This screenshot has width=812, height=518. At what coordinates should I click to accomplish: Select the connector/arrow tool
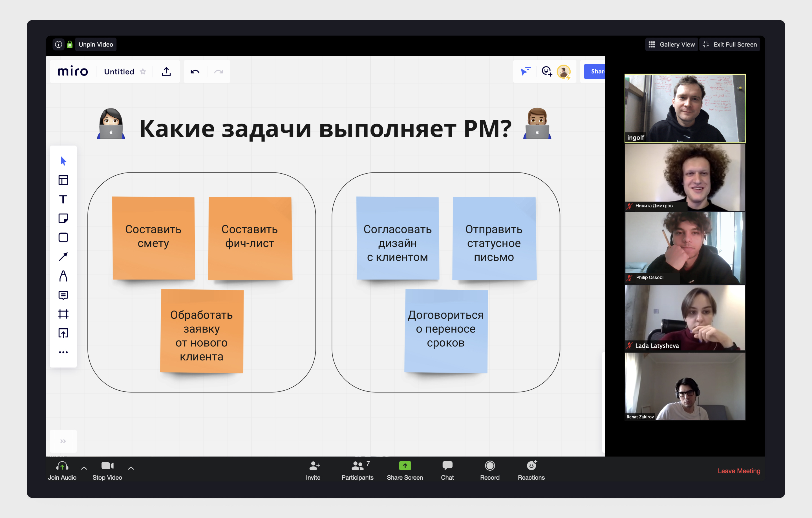[64, 254]
